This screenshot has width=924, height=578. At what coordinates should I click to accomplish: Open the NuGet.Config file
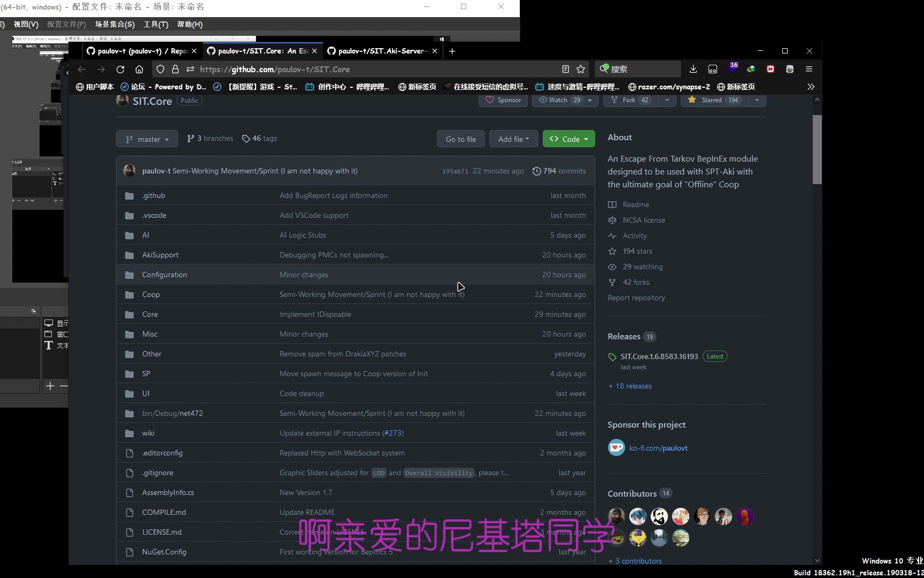[x=164, y=552]
